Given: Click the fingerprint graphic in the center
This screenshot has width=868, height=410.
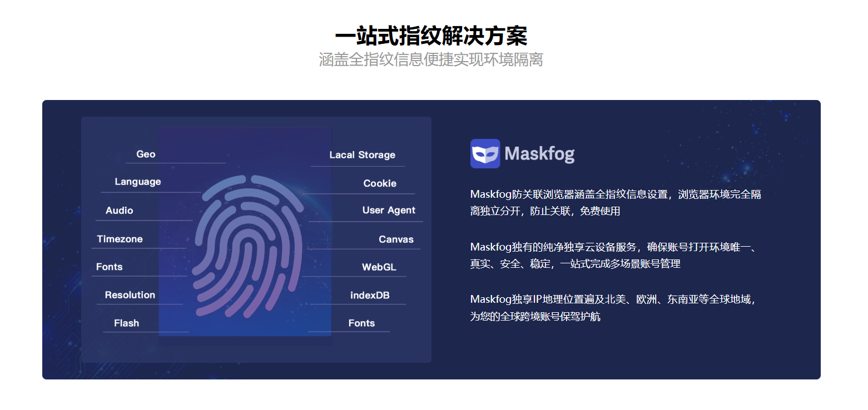Looking at the screenshot, I should [247, 246].
